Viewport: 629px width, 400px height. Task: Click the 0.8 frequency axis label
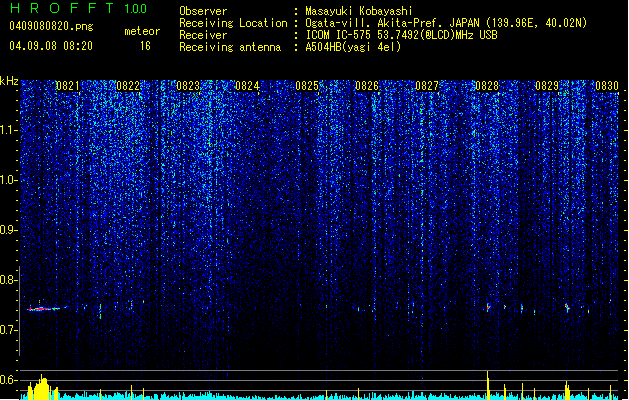(x=9, y=280)
